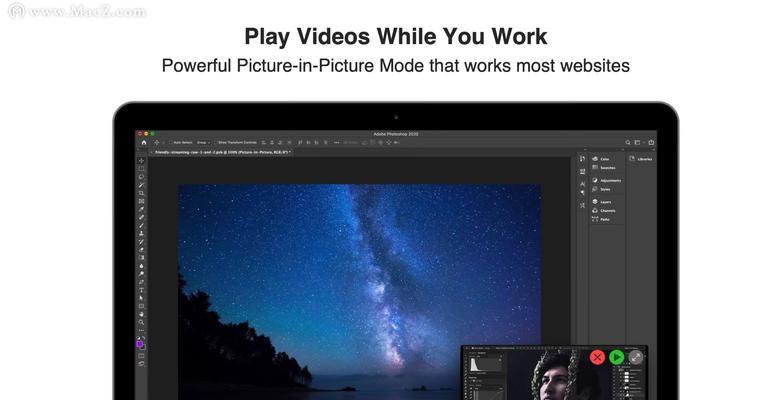Select the Lasso tool
The image size is (784, 400).
pos(142,176)
